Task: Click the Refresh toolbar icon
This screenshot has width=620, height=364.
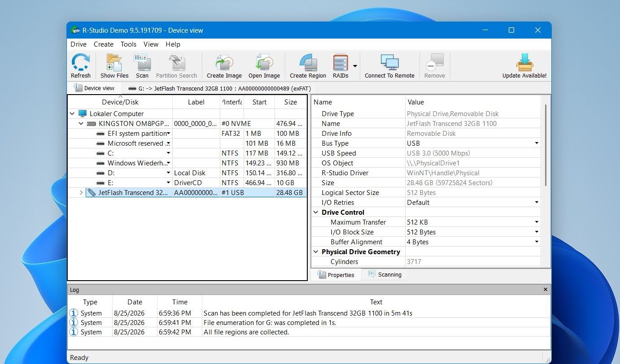Action: point(81,62)
